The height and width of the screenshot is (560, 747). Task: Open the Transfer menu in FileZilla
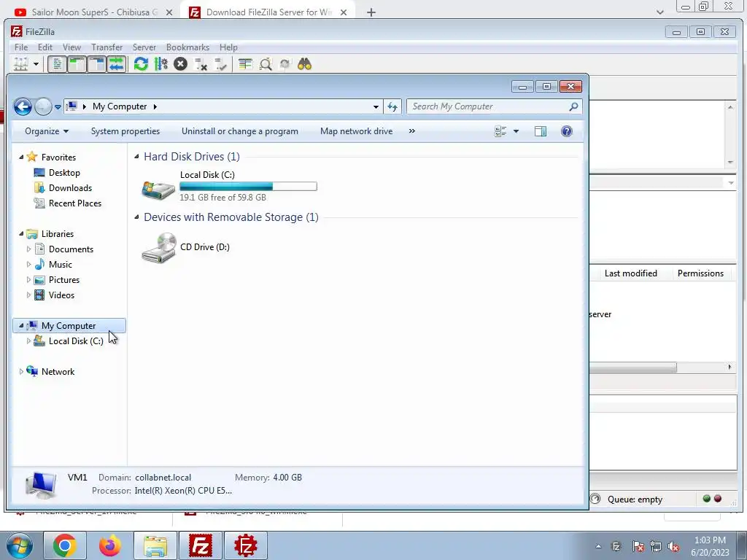coord(107,47)
